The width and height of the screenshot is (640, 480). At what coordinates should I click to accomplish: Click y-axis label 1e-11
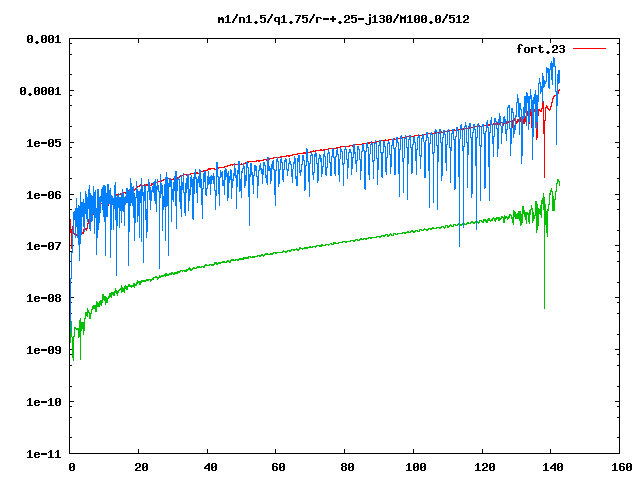pyautogui.click(x=44, y=454)
